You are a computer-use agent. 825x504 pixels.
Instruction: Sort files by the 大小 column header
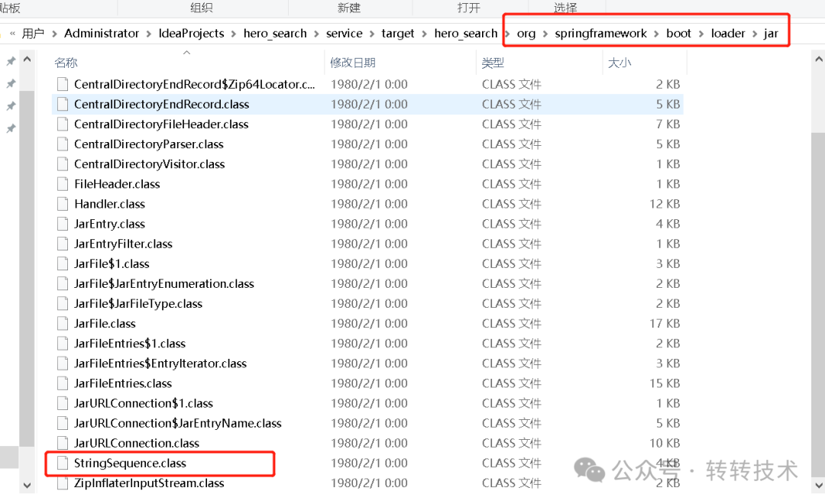(620, 63)
